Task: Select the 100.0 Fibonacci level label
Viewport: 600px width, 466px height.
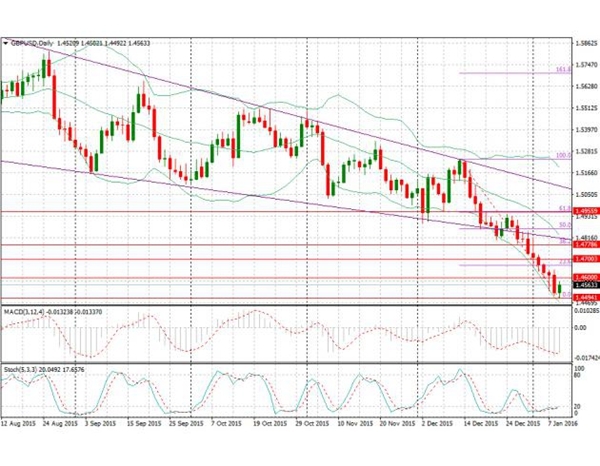Action: tap(562, 155)
